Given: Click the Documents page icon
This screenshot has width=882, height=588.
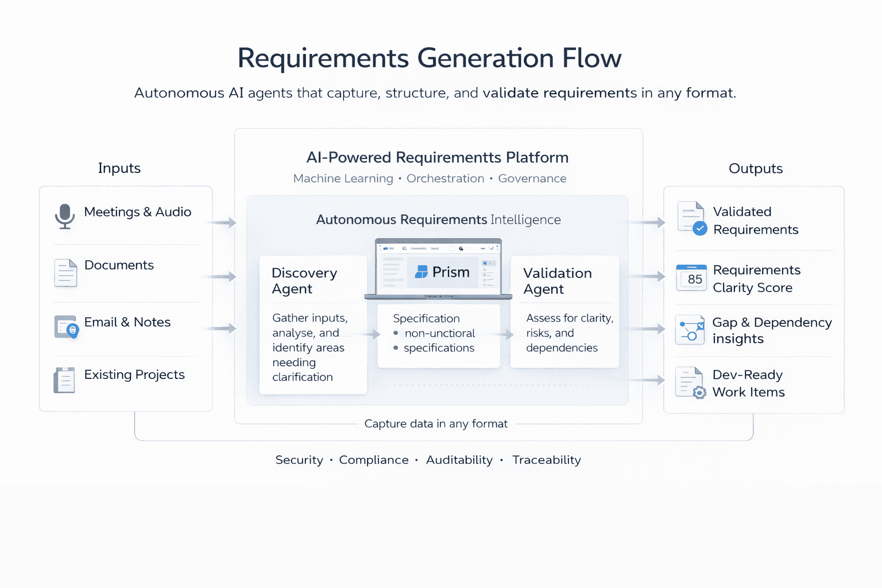Looking at the screenshot, I should coord(65,273).
